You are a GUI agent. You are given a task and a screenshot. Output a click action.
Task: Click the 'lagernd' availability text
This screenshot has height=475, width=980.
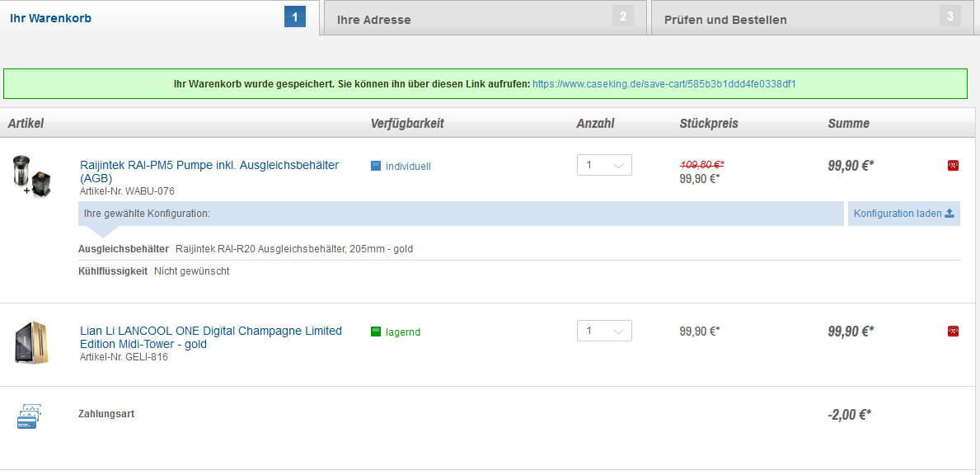point(403,332)
